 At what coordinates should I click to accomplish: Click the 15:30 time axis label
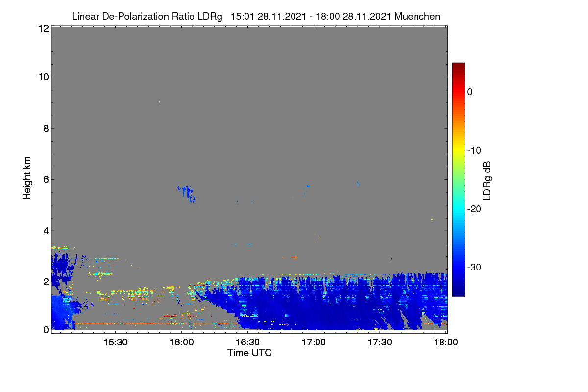point(115,342)
